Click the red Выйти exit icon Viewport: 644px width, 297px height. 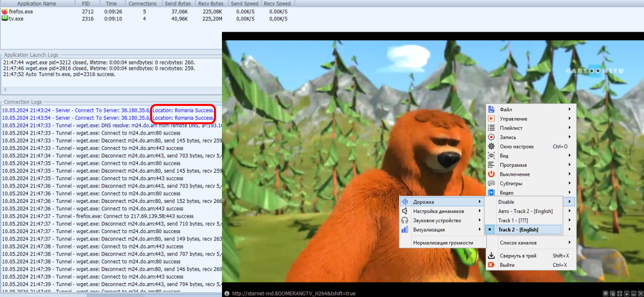pos(491,265)
